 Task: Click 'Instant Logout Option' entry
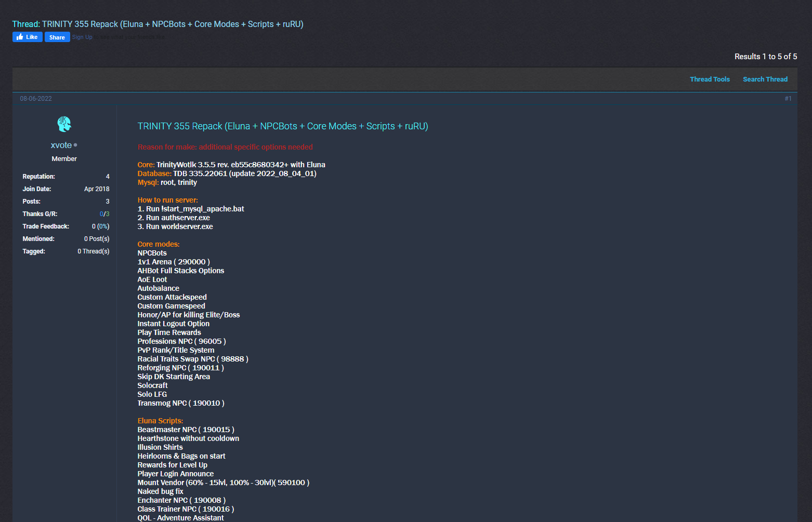pos(174,324)
